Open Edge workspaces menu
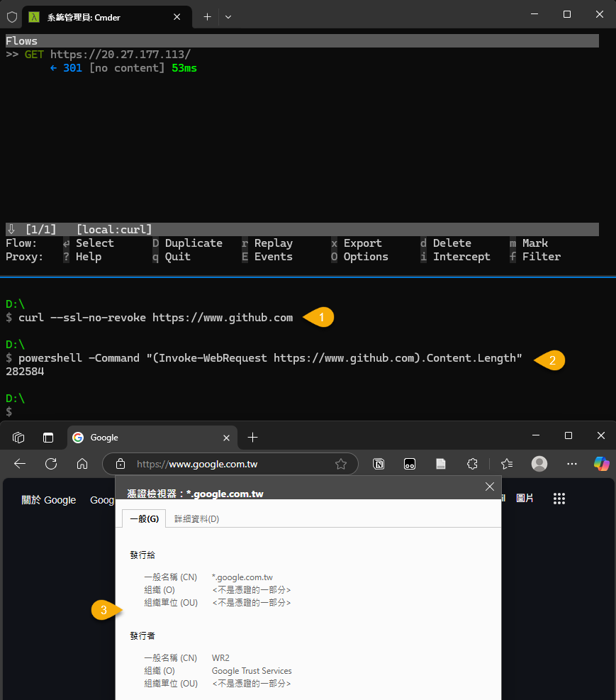This screenshot has height=700, width=616. tap(19, 437)
